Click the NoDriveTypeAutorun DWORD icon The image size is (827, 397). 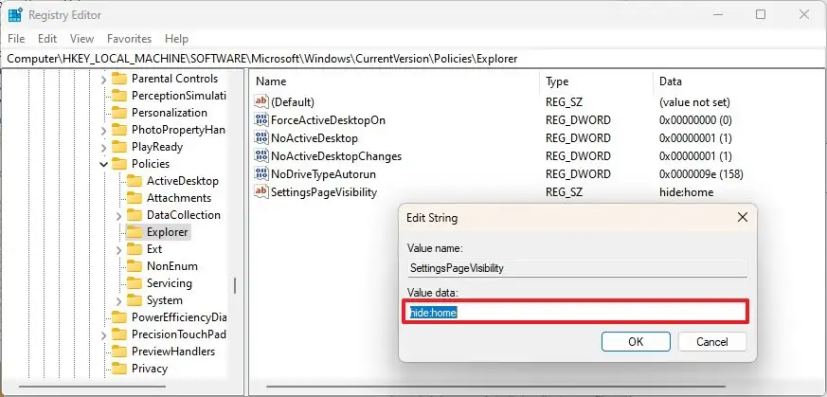261,174
